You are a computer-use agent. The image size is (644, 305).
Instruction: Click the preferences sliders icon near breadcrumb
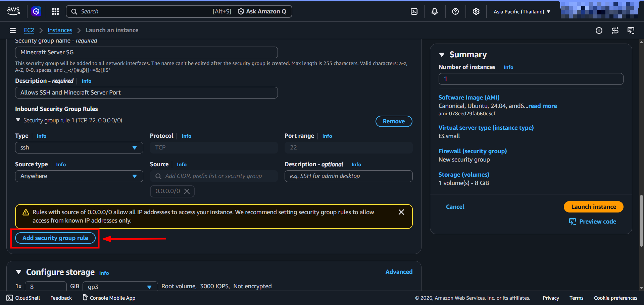(615, 30)
